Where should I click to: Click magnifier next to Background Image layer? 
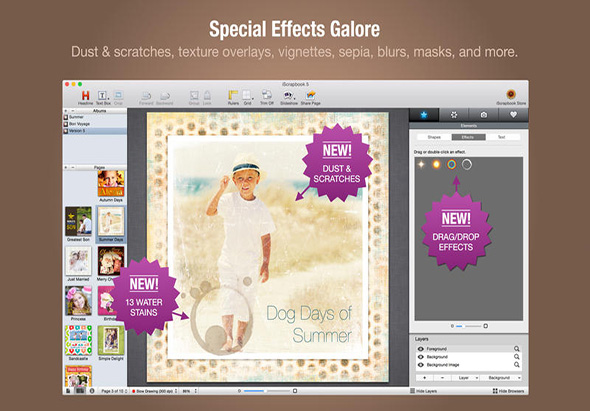point(517,365)
